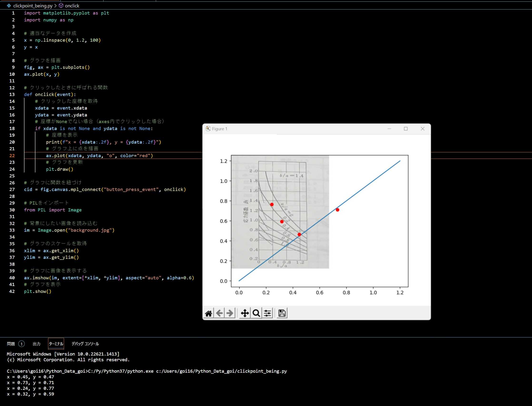This screenshot has width=532, height=406.
Task: Click the def onclick(event) code line
Action: click(x=50, y=95)
